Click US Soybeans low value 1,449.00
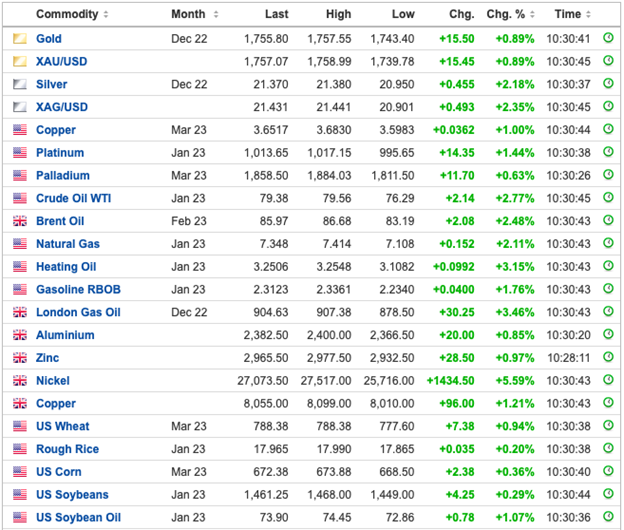This screenshot has width=624, height=530. pos(392,495)
